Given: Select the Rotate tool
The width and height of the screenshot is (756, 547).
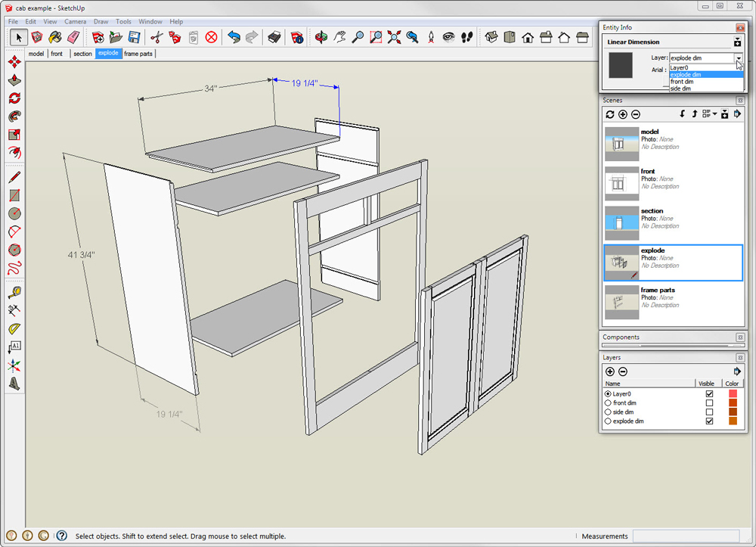Looking at the screenshot, I should tap(14, 98).
